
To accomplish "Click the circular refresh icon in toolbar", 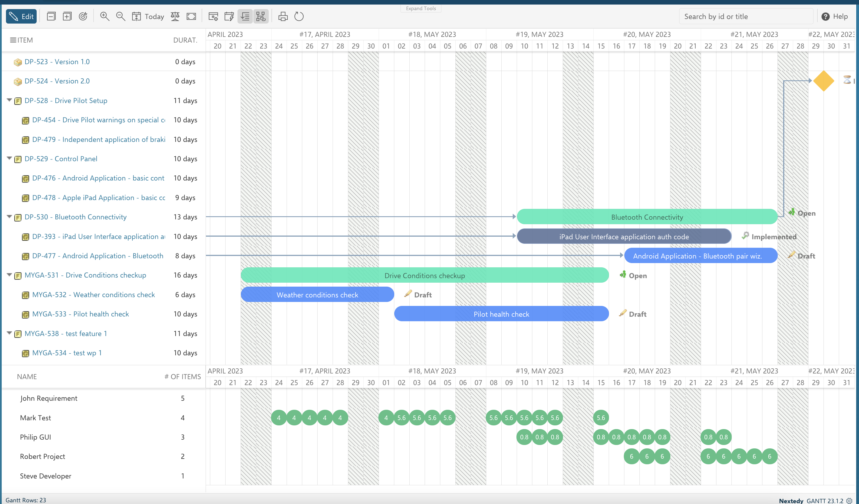I will pyautogui.click(x=299, y=16).
